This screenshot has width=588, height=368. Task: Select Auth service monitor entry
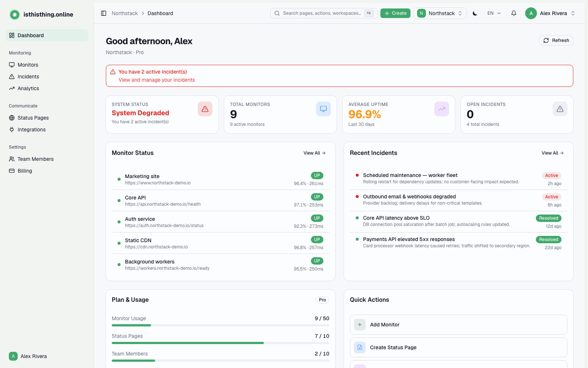tap(220, 222)
